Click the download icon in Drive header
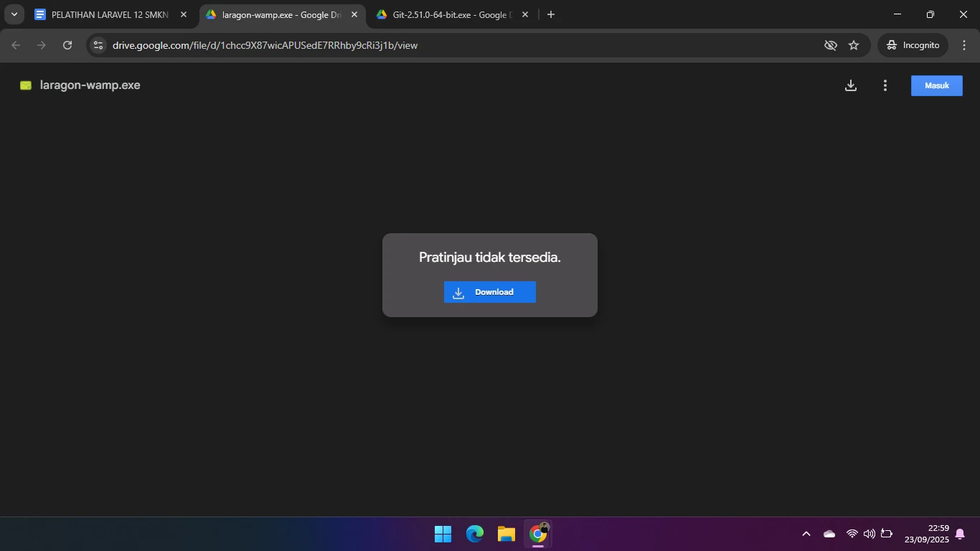Screen dimensions: 980x551 850,85
